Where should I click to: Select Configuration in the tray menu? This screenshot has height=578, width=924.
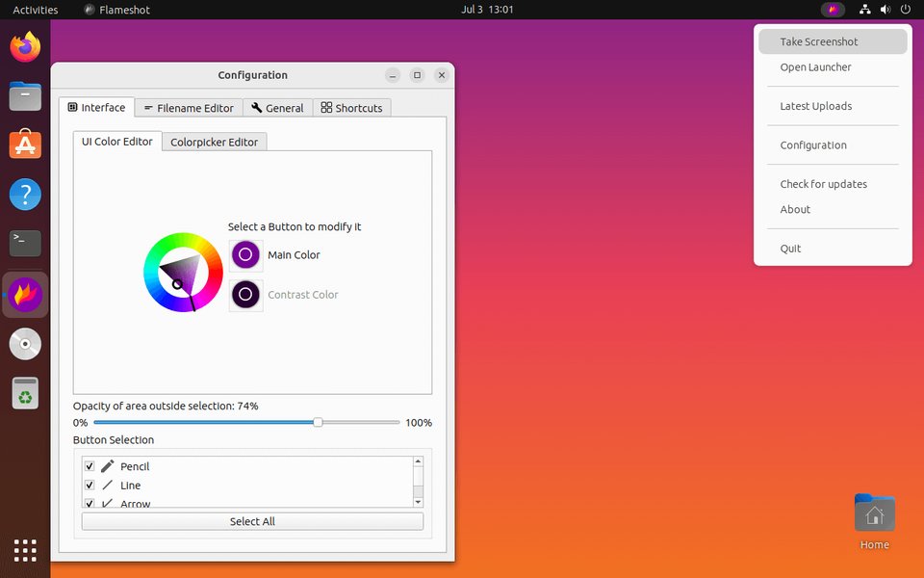[x=833, y=145]
